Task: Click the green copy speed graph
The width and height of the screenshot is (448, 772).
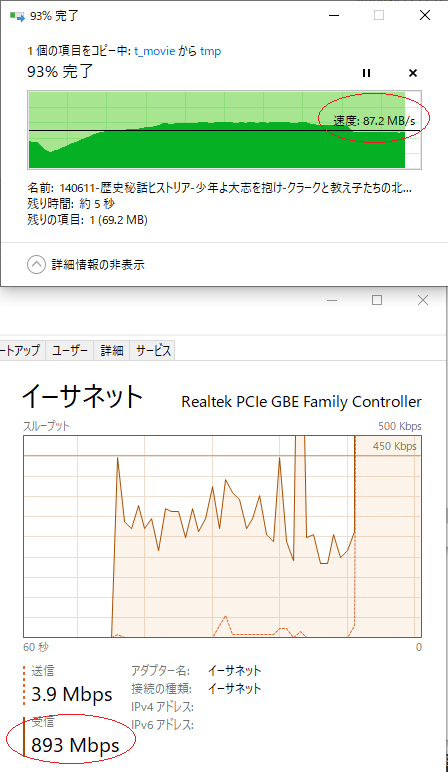Action: coord(224,130)
